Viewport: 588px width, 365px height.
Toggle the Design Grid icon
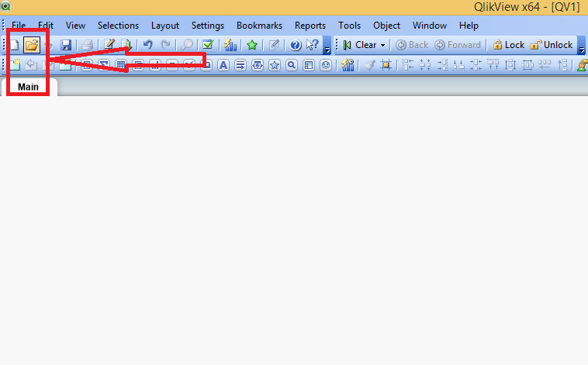pyautogui.click(x=386, y=65)
